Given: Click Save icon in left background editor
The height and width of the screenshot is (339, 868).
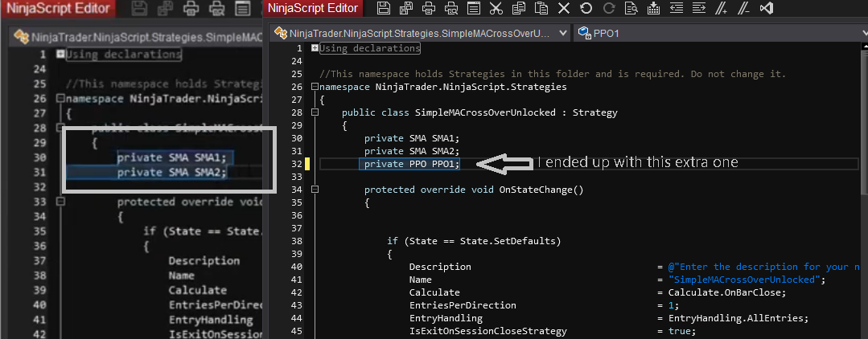Looking at the screenshot, I should click(x=140, y=8).
